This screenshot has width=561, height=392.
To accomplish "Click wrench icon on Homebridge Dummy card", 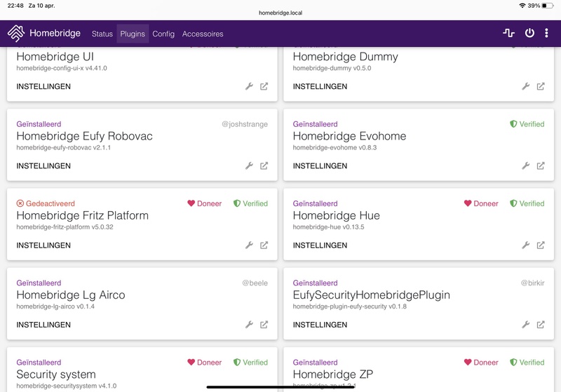I will pos(525,86).
